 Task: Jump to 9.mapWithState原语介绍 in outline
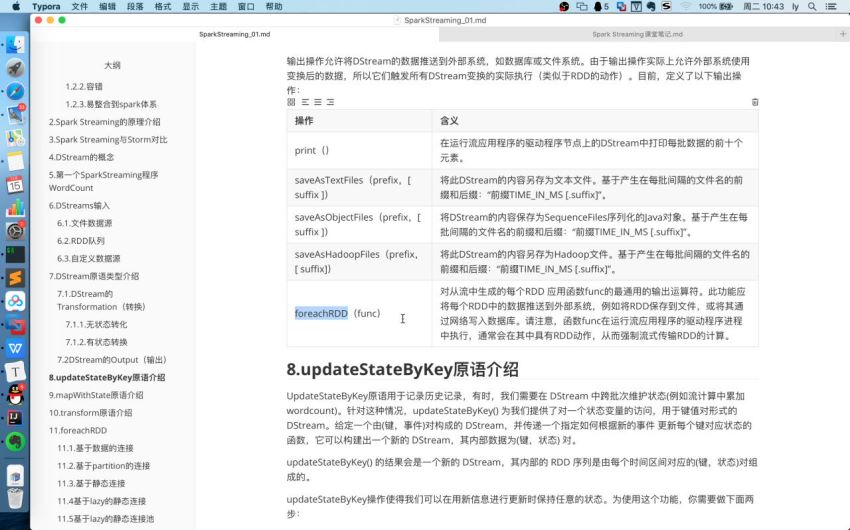pyautogui.click(x=96, y=395)
